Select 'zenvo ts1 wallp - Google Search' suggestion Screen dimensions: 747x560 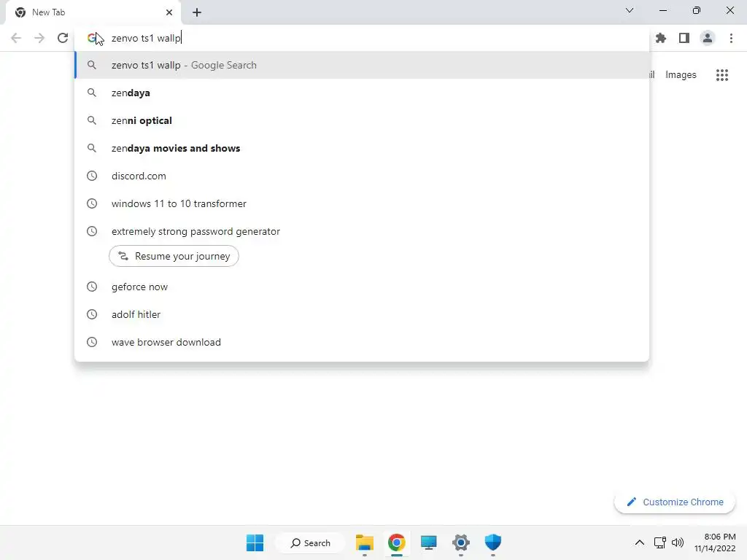[362, 65]
